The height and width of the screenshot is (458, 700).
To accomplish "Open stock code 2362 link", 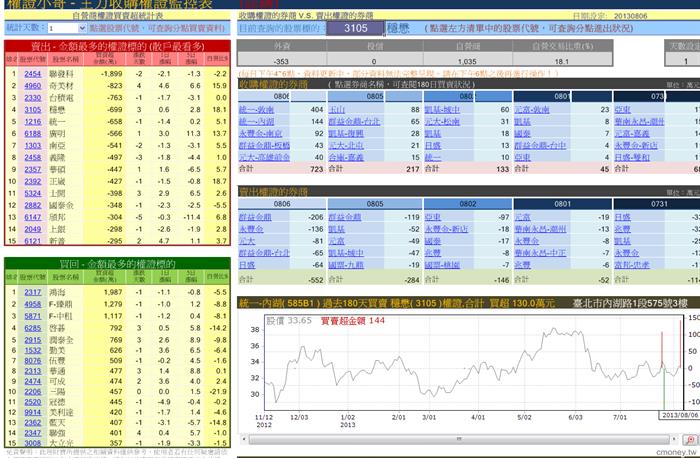I will coord(33,422).
